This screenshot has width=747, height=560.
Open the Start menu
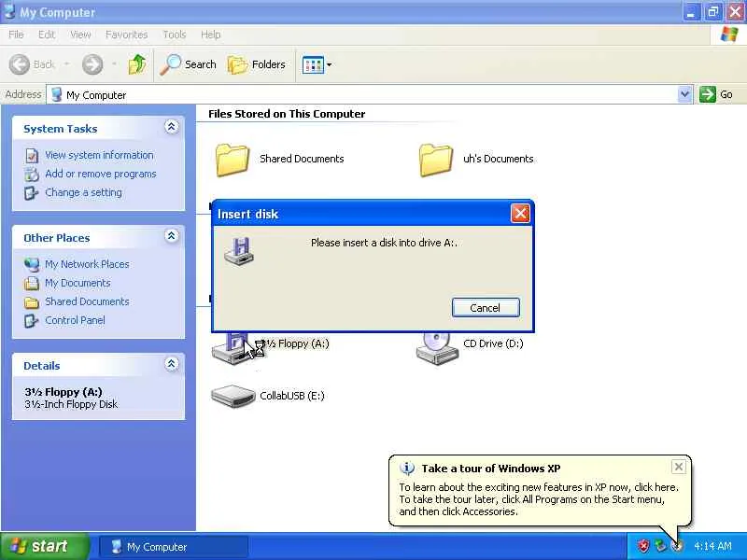click(x=45, y=546)
